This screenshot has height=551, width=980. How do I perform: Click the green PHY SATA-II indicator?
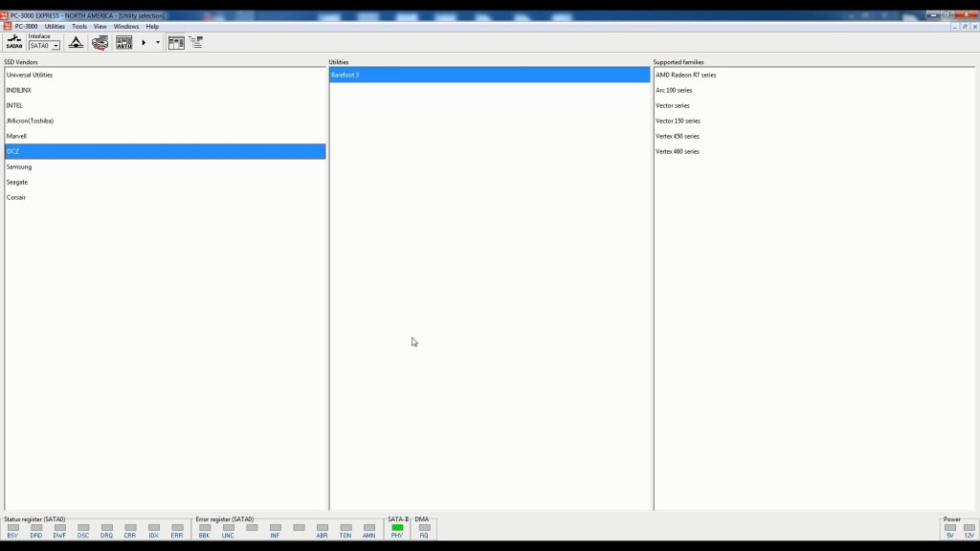397,528
